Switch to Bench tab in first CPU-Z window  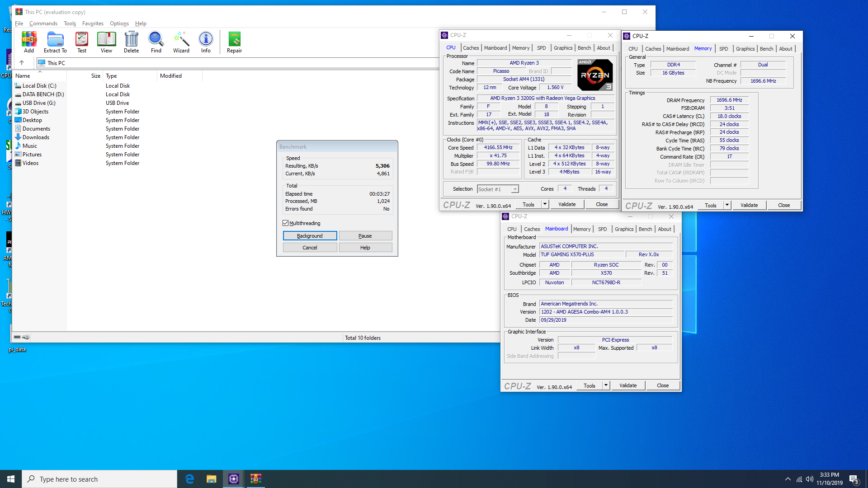click(584, 48)
